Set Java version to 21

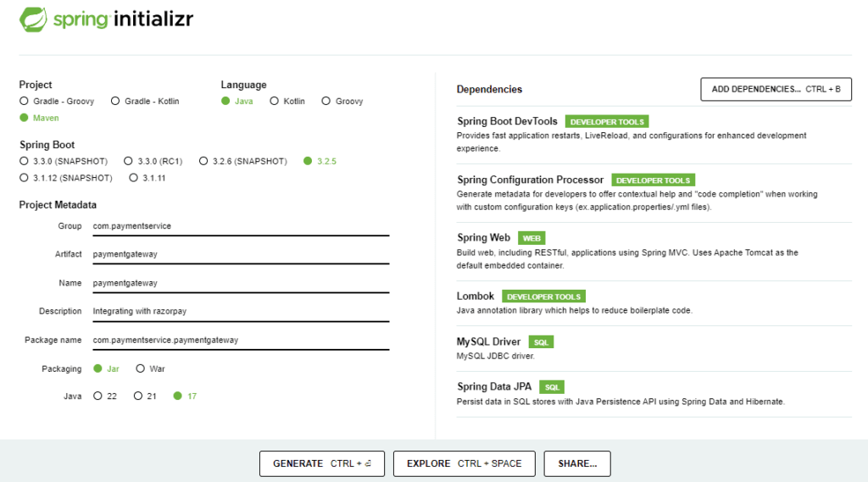coord(138,396)
